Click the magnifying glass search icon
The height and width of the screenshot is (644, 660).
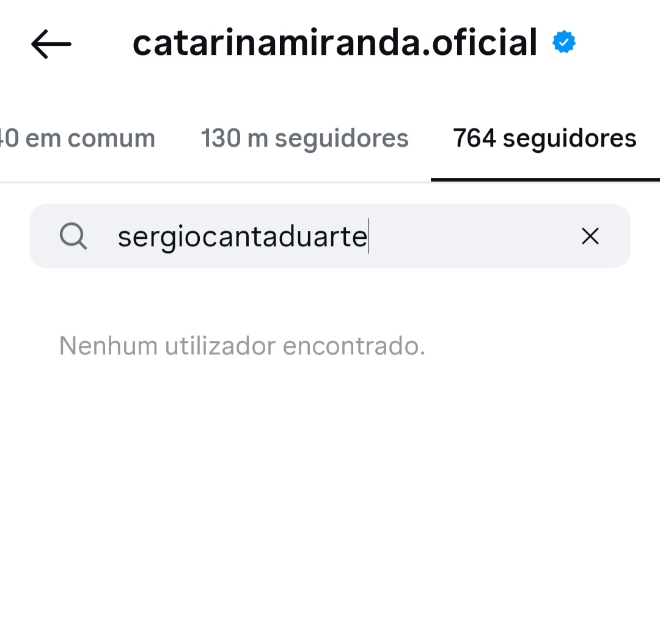point(73,236)
